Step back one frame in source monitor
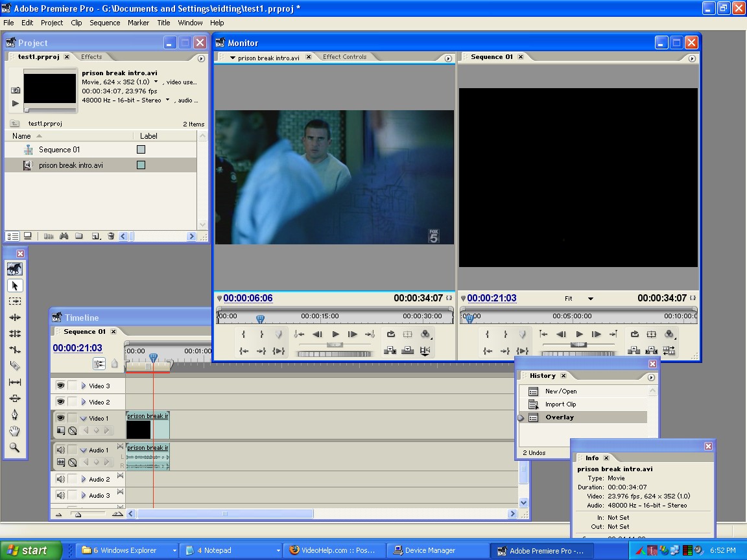Image resolution: width=747 pixels, height=560 pixels. click(x=317, y=334)
